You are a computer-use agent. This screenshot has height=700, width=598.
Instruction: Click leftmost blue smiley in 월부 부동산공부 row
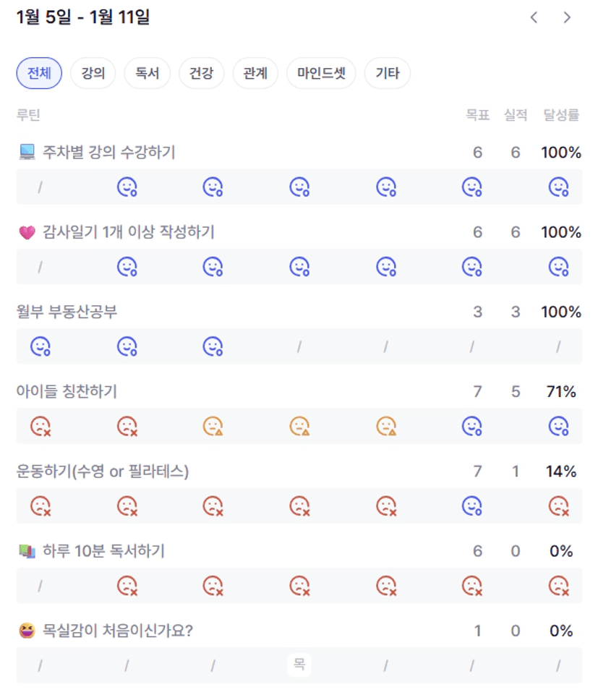click(40, 346)
